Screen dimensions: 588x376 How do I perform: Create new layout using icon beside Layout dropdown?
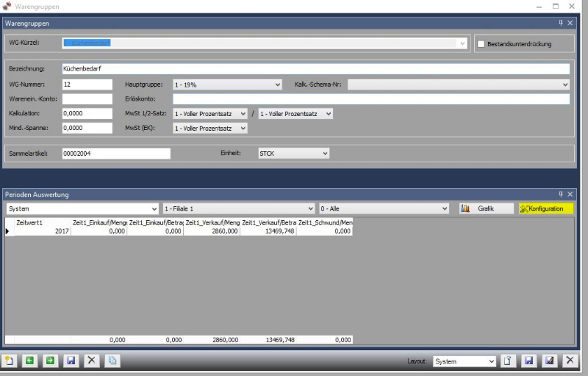(508, 361)
